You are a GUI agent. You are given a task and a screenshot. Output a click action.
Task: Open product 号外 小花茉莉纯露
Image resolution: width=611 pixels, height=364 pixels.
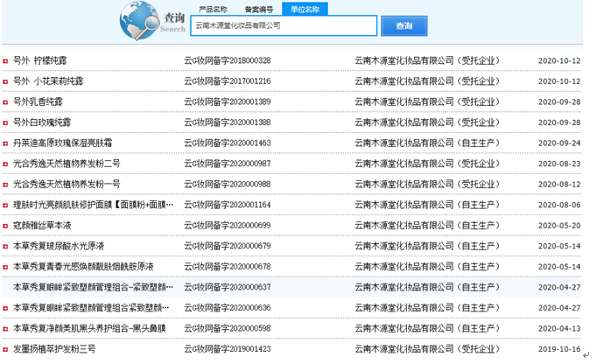tap(48, 81)
